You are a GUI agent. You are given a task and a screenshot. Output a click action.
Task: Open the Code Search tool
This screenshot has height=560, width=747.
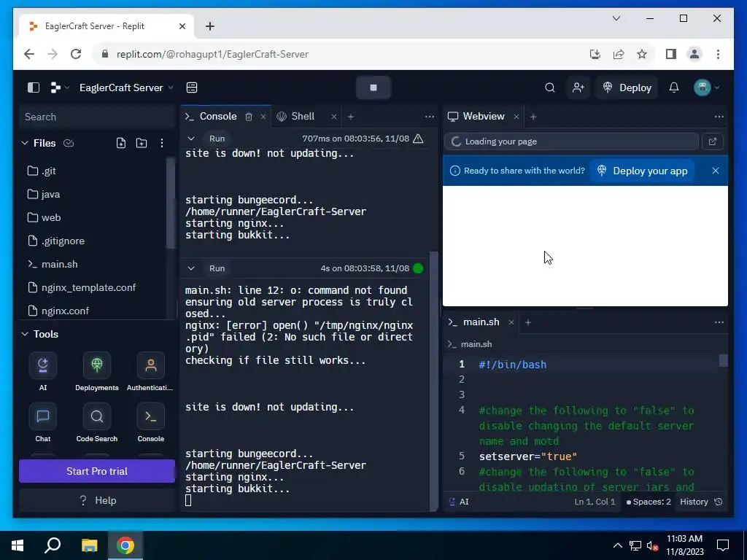click(97, 423)
